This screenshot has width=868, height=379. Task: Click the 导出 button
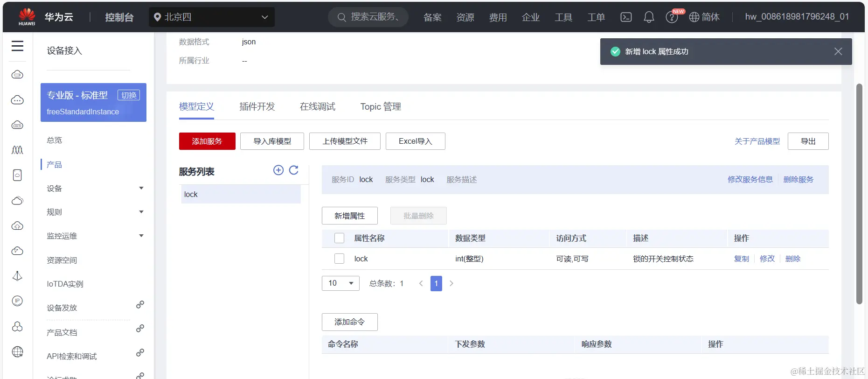coord(808,141)
